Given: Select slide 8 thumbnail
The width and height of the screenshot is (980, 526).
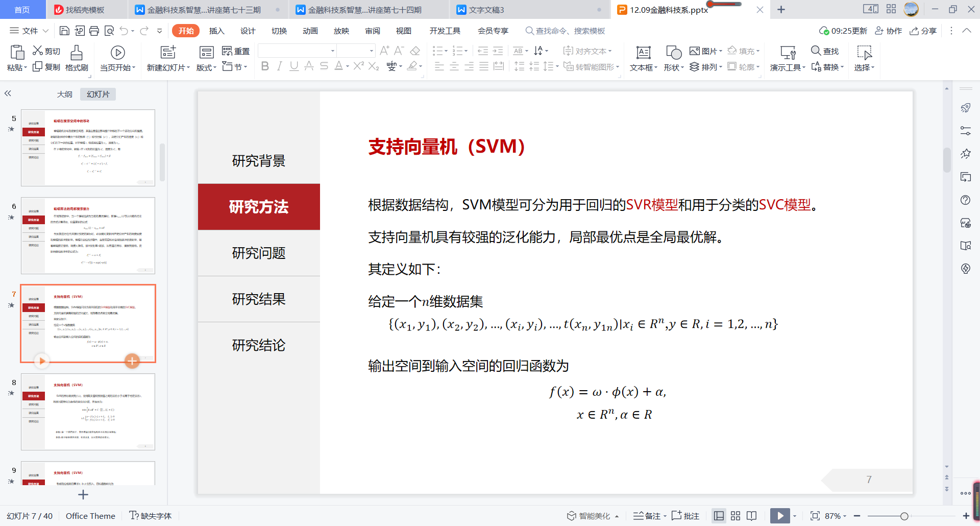Looking at the screenshot, I should (x=88, y=412).
